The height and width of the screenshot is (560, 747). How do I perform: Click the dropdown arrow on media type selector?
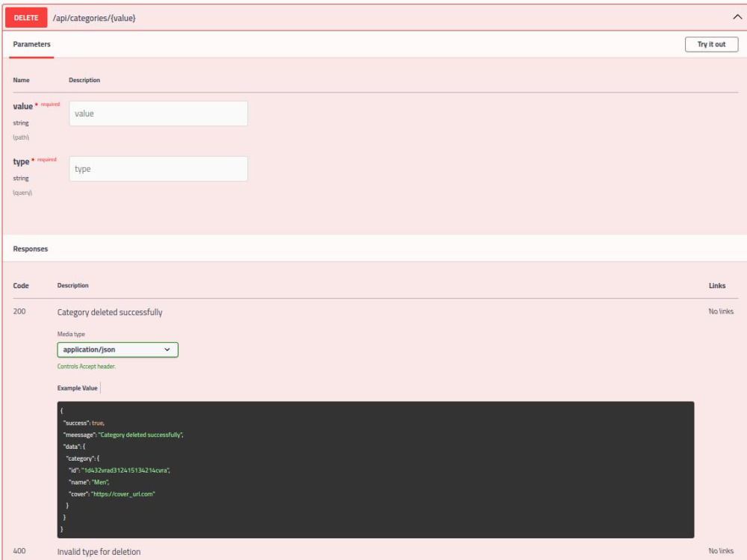(168, 349)
